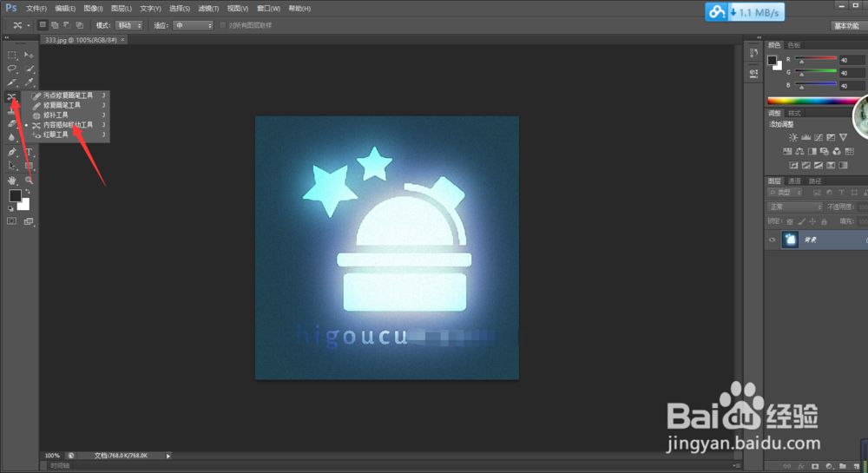Collapse the left toolbox double arrow

(x=7, y=37)
